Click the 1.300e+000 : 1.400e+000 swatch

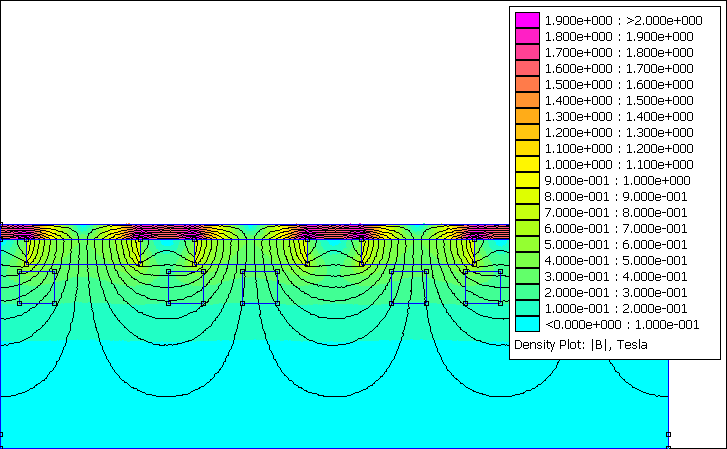pos(527,116)
